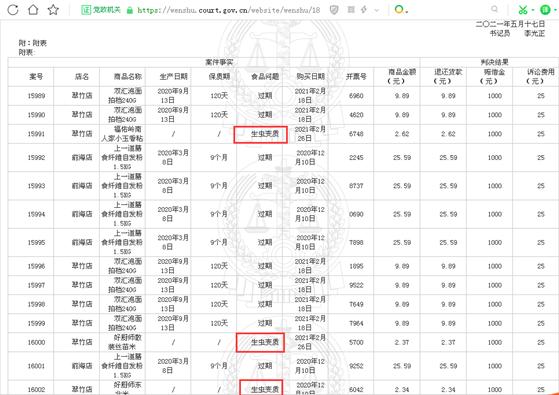Click 退还货款 value 2.37 in row 16000
This screenshot has width=559, height=395.
pos(448,342)
